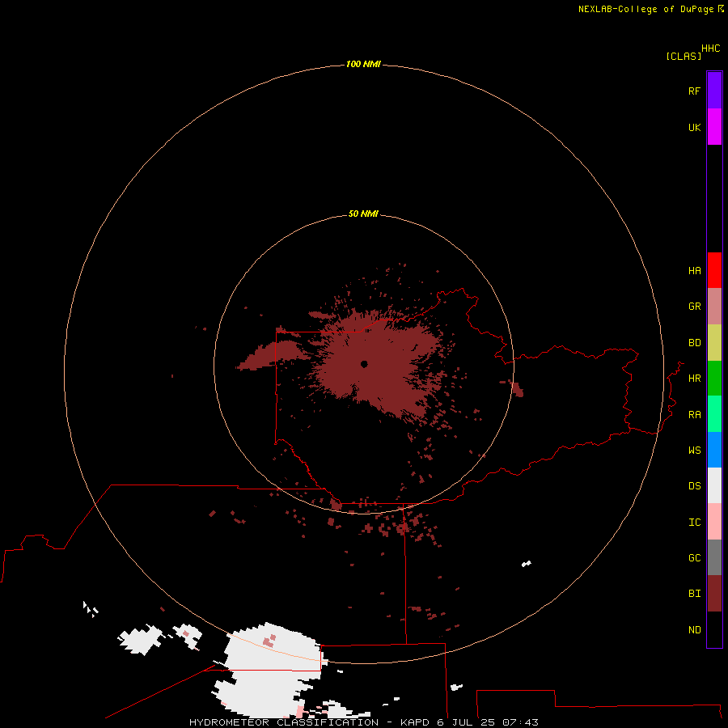Viewport: 728px width, 728px height.
Task: Click the UK magenta legend swatch
Action: pyautogui.click(x=714, y=127)
